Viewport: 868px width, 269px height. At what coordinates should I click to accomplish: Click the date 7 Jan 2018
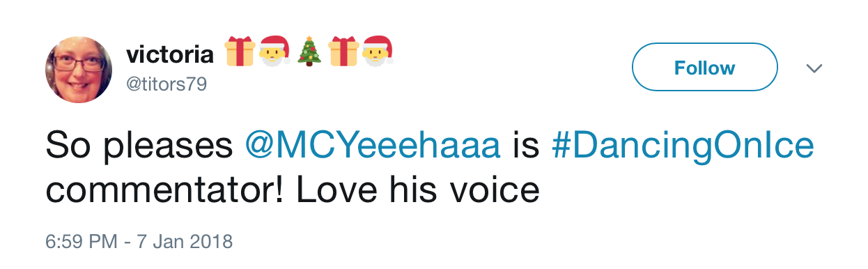click(x=183, y=241)
